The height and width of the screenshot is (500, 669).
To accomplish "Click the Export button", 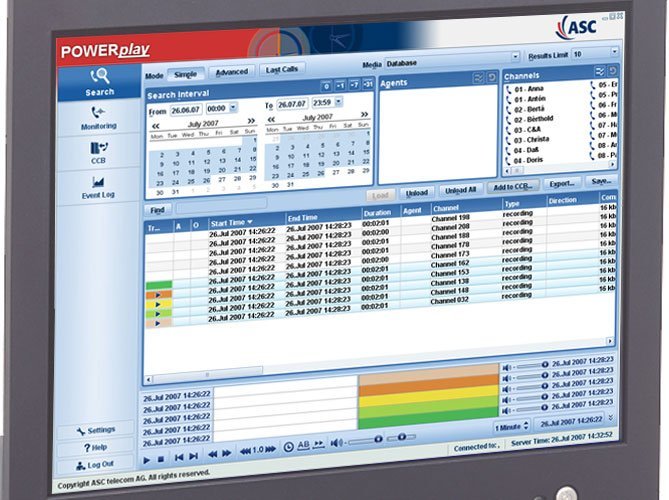I will [x=562, y=183].
